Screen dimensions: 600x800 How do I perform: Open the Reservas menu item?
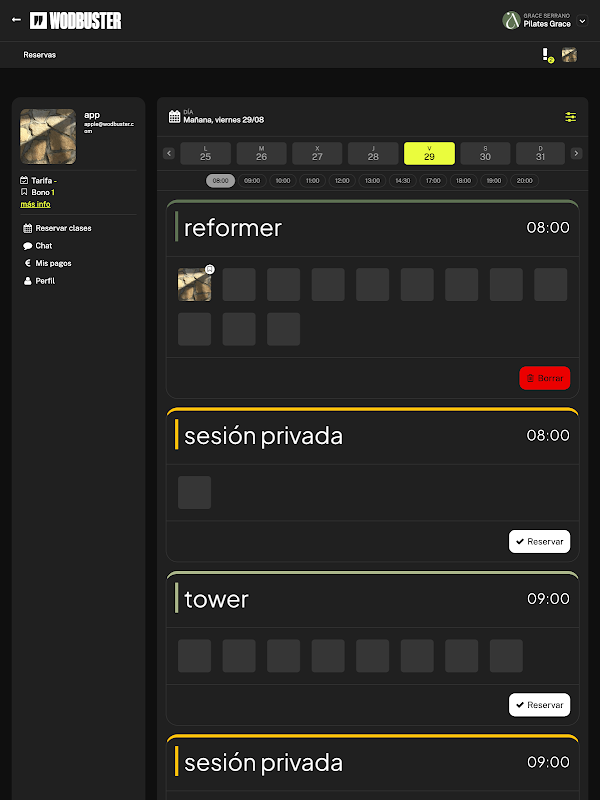(39, 55)
